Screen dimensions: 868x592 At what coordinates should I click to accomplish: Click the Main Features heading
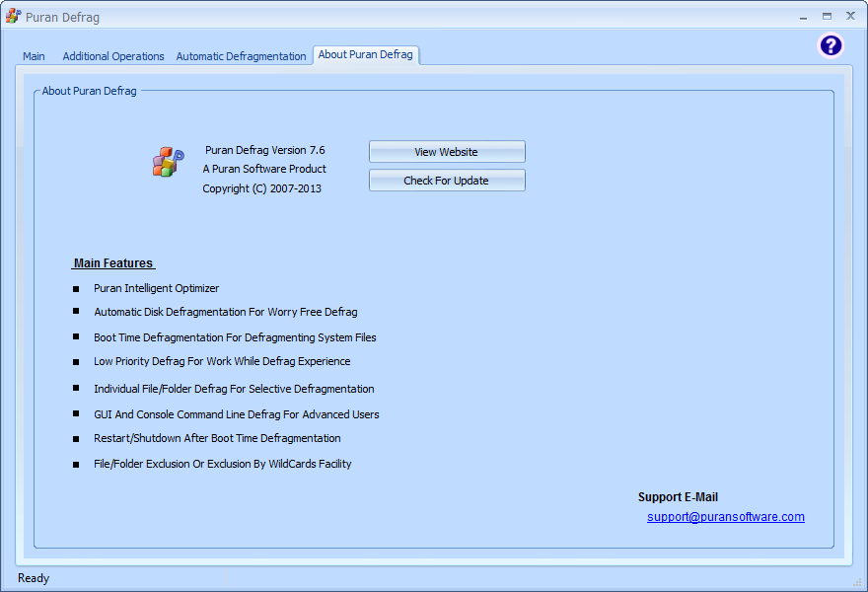[113, 263]
